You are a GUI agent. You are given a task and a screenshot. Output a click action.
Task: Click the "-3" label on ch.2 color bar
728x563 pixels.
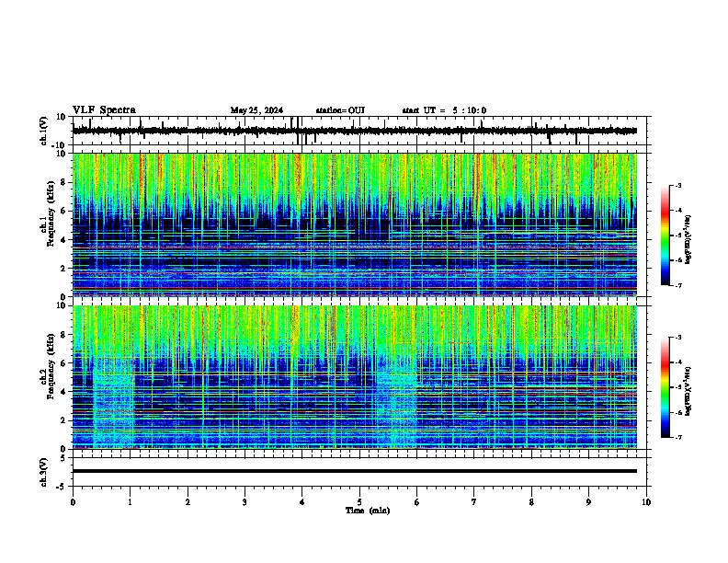coord(678,338)
